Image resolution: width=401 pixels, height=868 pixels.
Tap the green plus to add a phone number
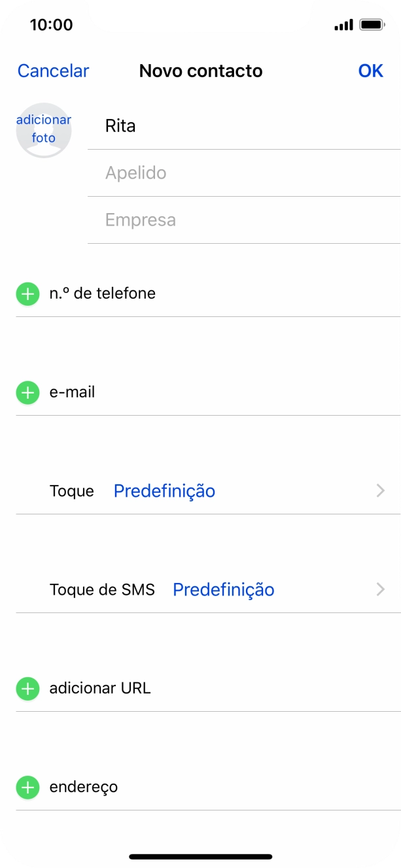pos(27,293)
